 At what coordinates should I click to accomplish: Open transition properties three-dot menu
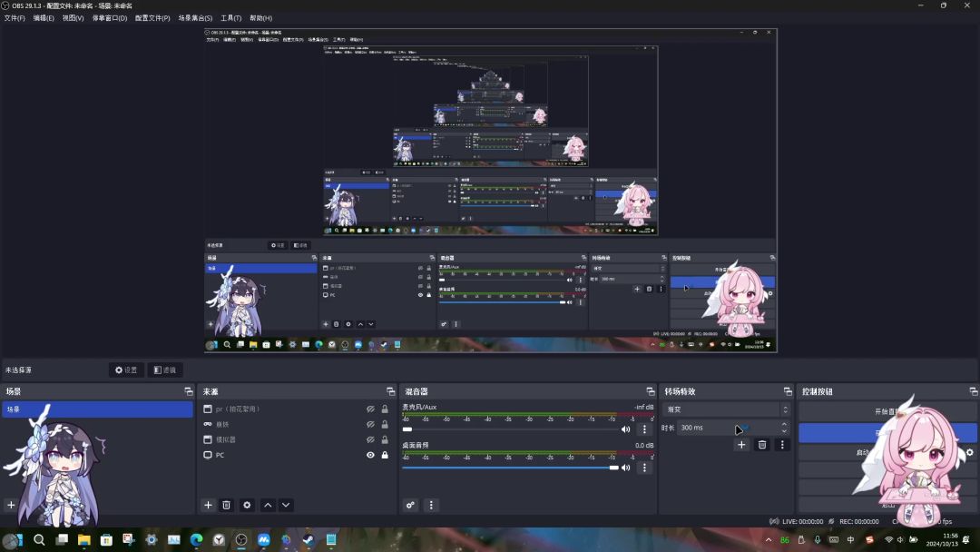coord(782,445)
